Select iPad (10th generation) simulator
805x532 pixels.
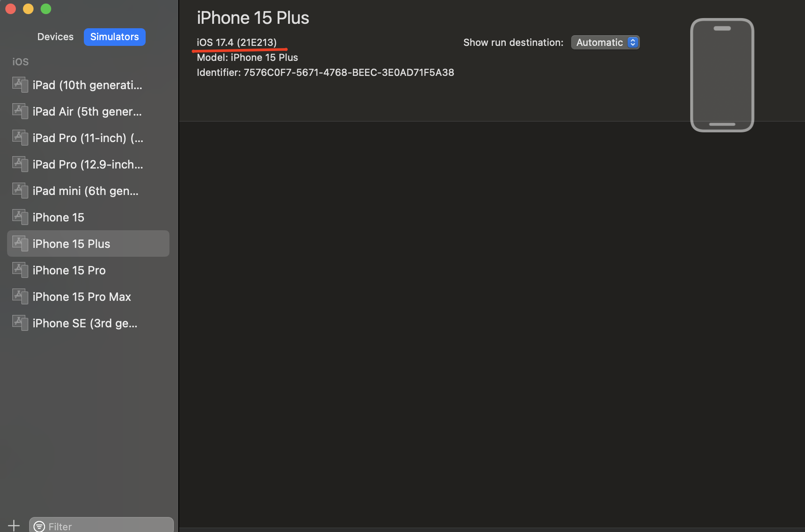coord(88,85)
